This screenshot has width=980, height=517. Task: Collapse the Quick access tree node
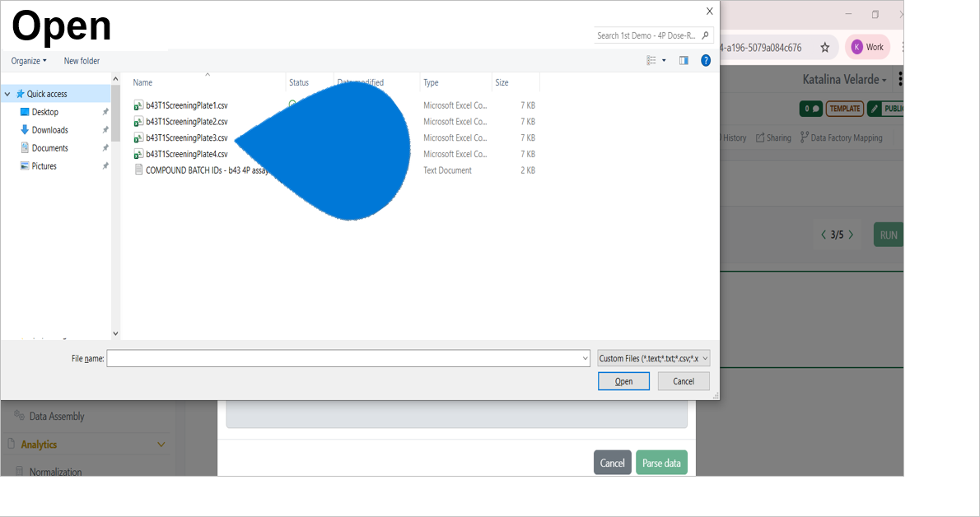click(7, 94)
